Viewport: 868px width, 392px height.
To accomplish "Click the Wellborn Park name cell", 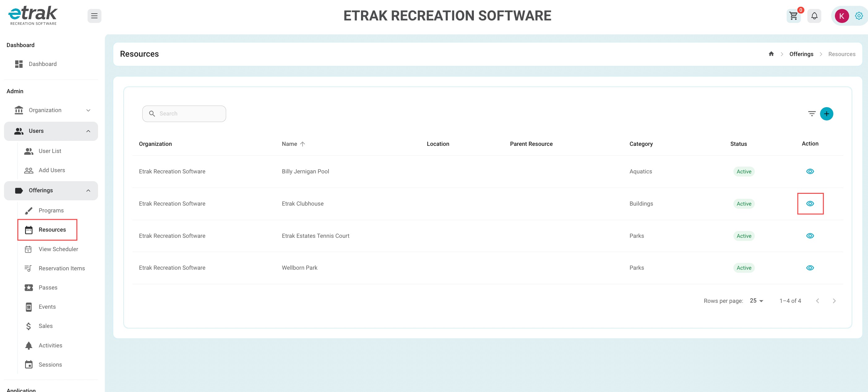I will coord(299,268).
